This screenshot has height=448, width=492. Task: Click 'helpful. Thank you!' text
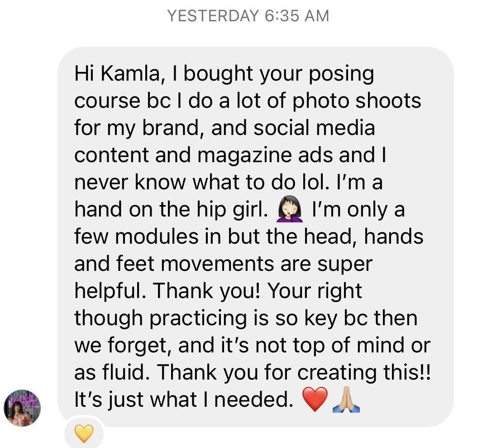167,291
